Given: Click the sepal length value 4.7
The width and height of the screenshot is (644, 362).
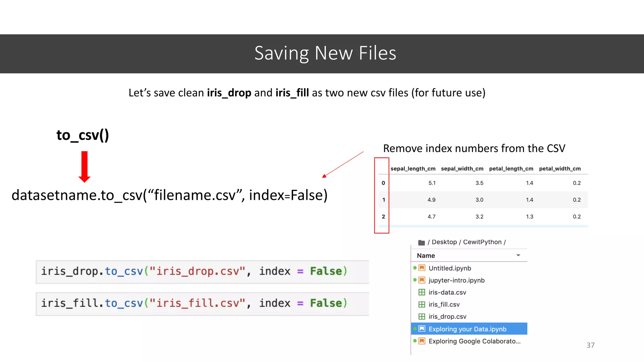Looking at the screenshot, I should coord(431,217).
